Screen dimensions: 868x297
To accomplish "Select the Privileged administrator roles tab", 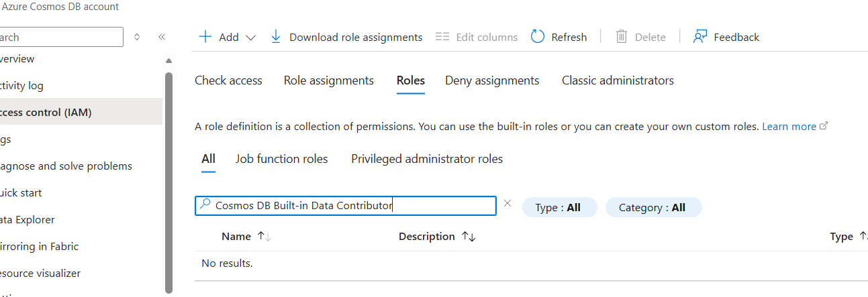I will 427,159.
